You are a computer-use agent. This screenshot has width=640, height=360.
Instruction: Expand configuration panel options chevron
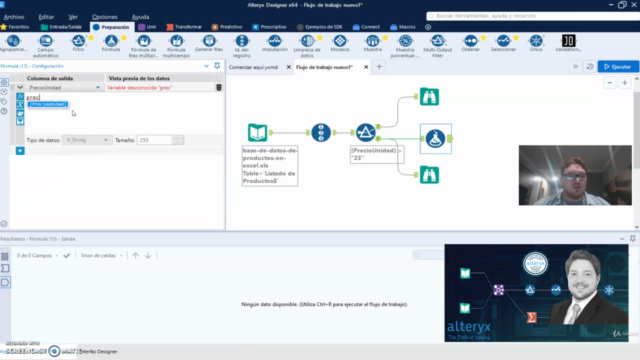coord(207,66)
